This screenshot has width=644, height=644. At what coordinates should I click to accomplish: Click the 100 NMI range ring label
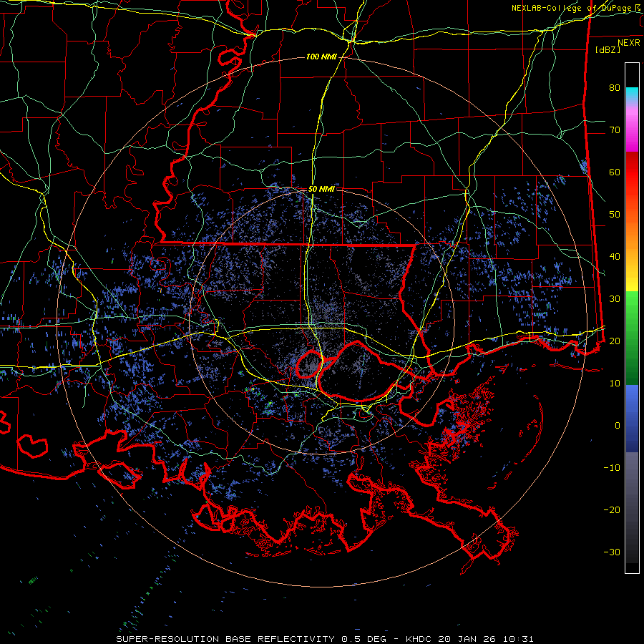[321, 57]
